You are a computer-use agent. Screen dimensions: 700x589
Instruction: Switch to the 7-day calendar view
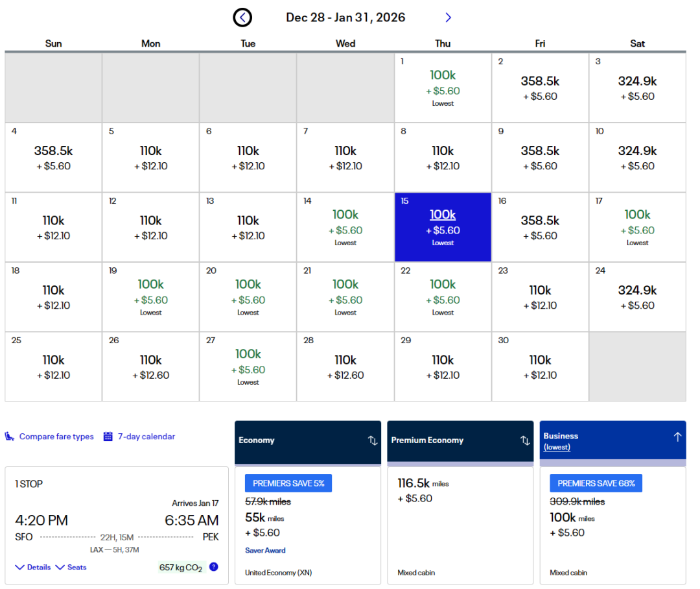pyautogui.click(x=146, y=437)
